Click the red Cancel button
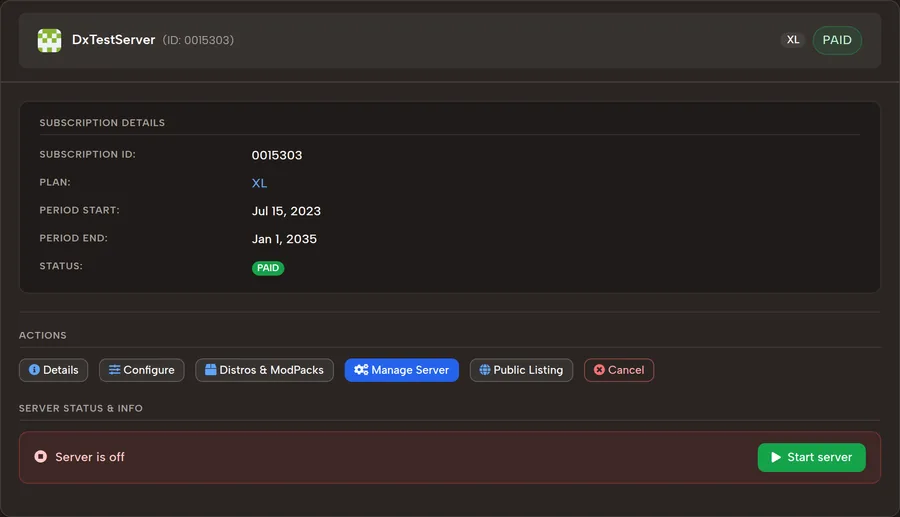The width and height of the screenshot is (900, 517). coord(619,370)
